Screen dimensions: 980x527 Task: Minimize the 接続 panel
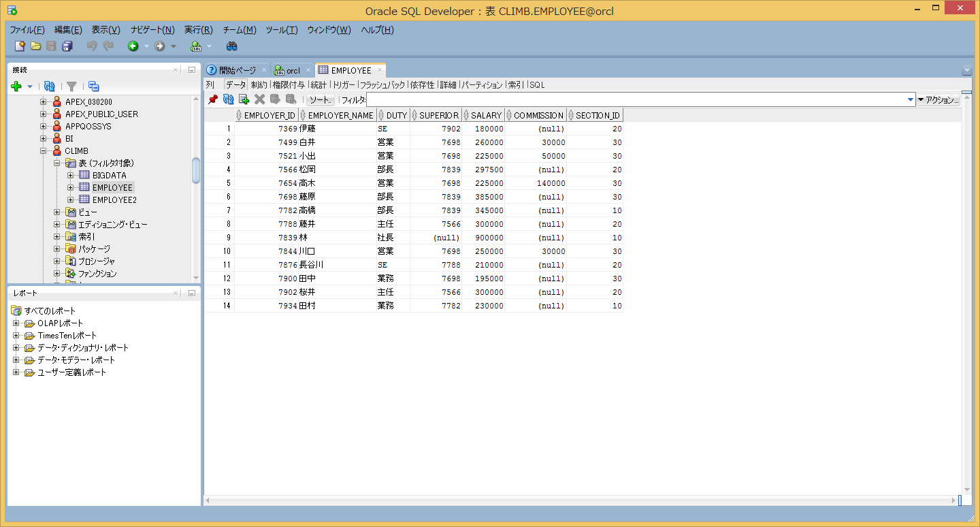[x=192, y=69]
